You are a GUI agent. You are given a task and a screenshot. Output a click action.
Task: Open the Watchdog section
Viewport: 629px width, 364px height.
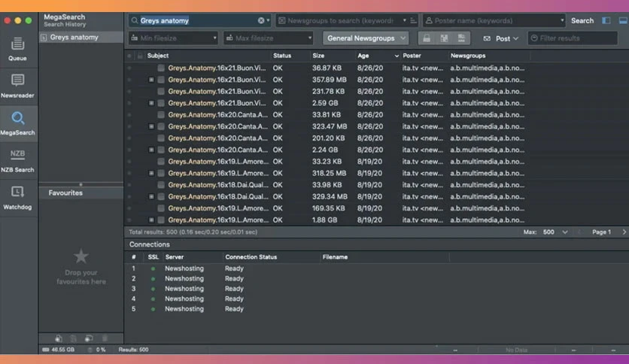[x=17, y=198]
